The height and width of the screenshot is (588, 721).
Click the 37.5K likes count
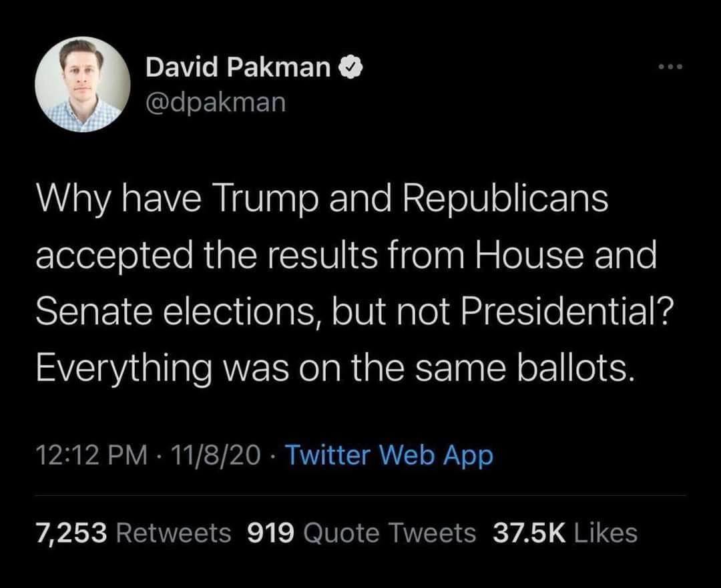(529, 533)
